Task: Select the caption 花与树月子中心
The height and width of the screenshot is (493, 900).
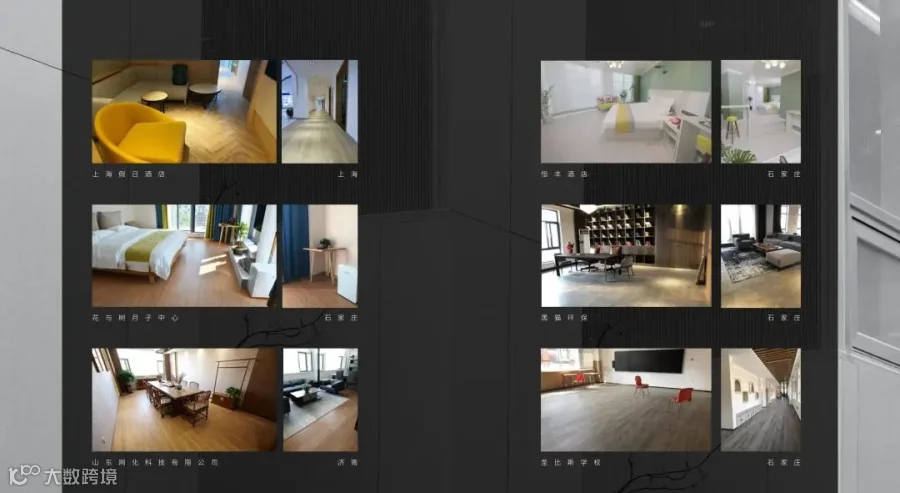Action: [135, 317]
